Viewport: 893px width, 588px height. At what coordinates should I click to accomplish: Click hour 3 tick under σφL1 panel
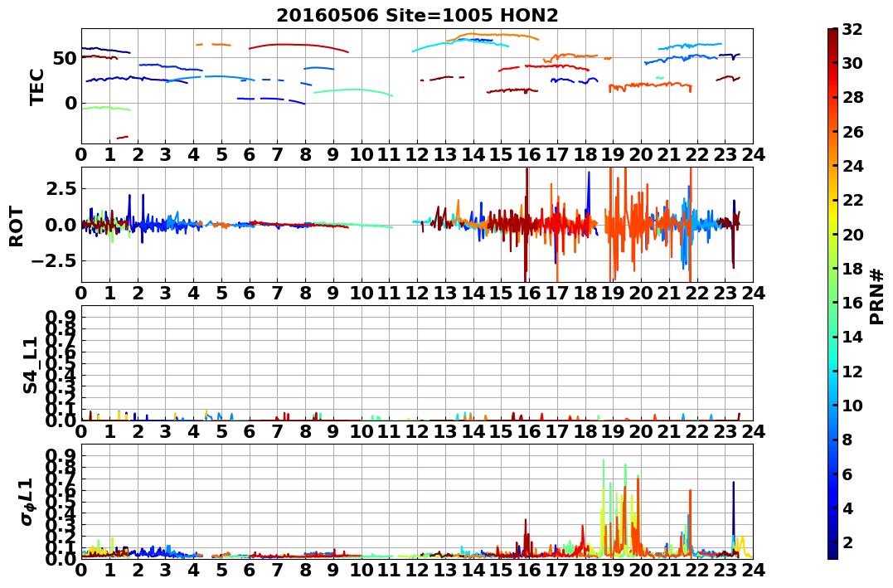[165, 570]
